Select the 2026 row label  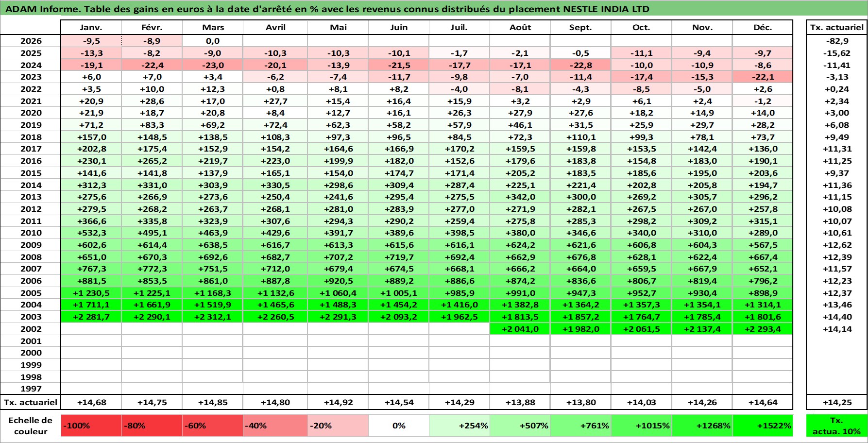(x=31, y=41)
